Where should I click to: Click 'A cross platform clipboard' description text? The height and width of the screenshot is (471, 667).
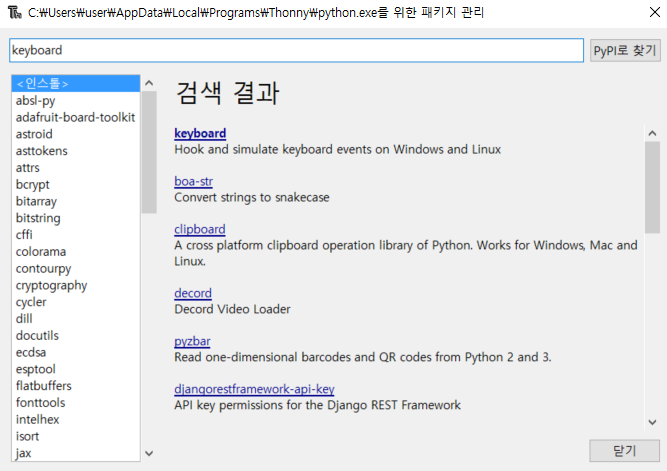coord(406,253)
